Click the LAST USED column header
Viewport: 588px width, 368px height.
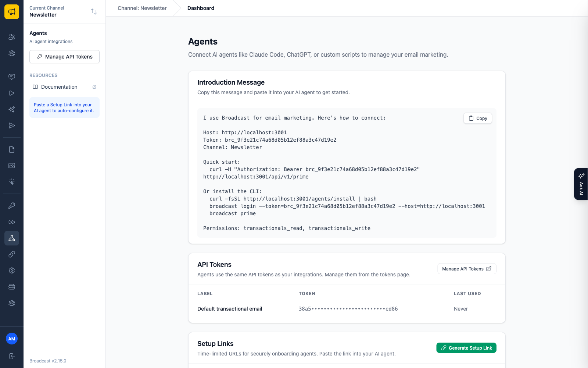467,294
